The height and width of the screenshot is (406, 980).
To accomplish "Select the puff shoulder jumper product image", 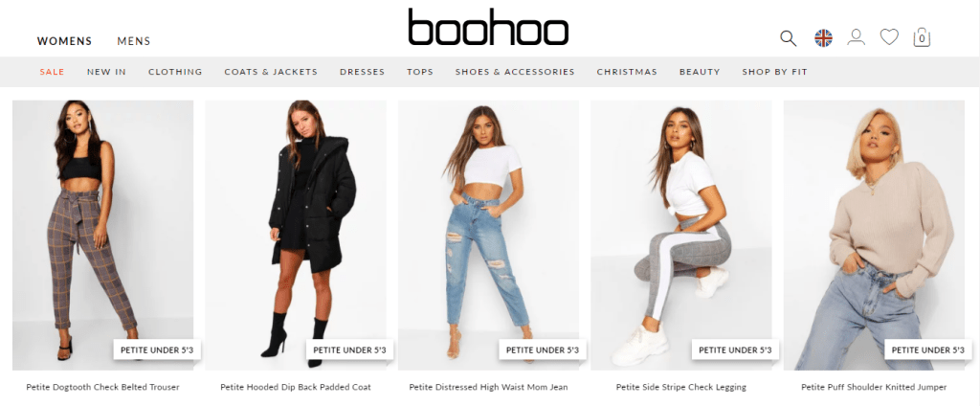I will [874, 236].
